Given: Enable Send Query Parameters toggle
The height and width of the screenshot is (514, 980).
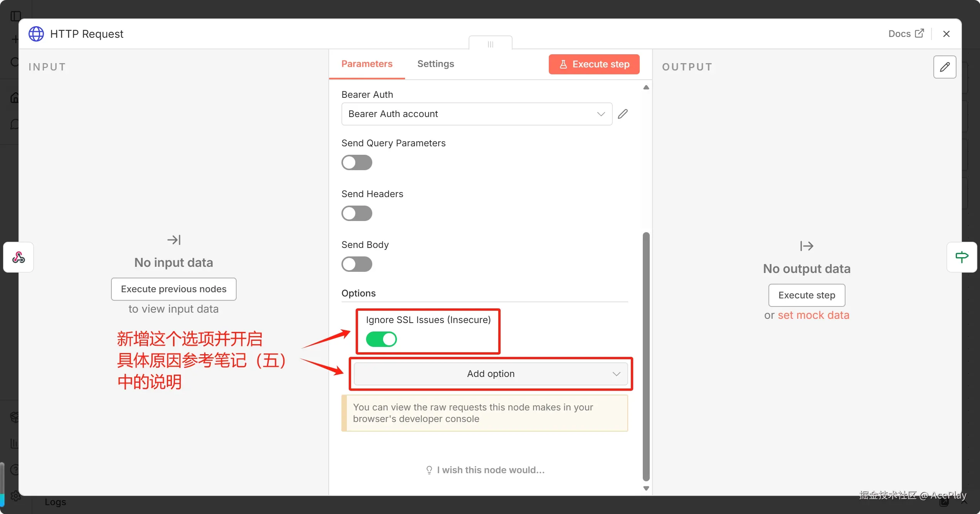Looking at the screenshot, I should (x=356, y=162).
